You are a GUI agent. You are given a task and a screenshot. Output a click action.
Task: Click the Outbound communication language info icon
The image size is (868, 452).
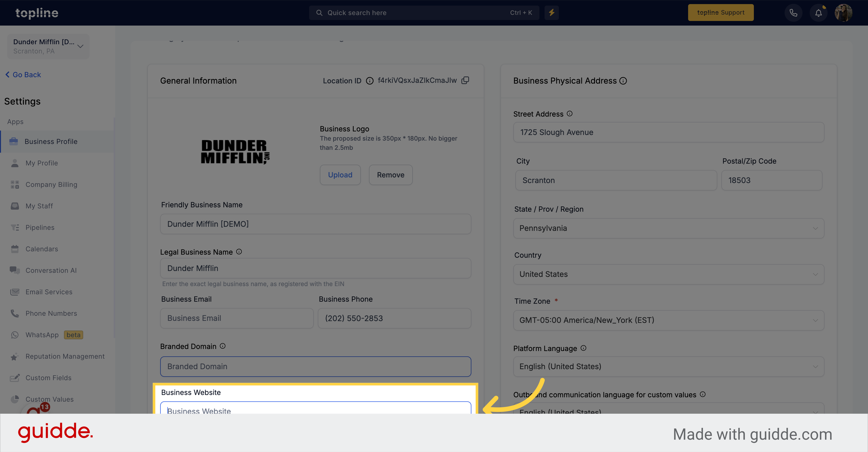(x=702, y=394)
